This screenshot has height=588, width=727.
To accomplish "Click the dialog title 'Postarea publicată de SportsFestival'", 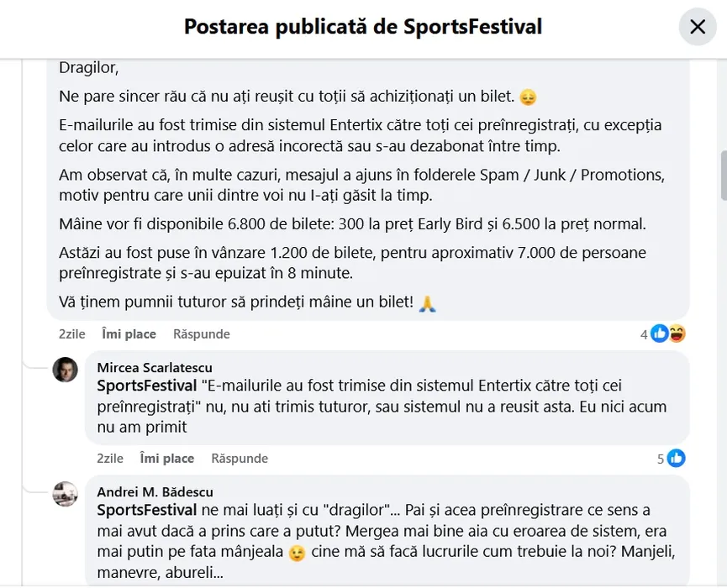I will (x=363, y=27).
